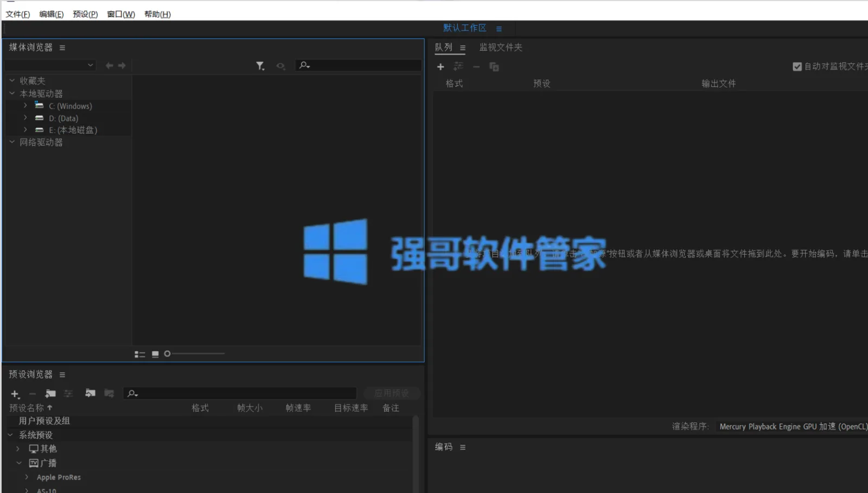Open the 编码 panel menu icon
Viewport: 868px width, 493px height.
[463, 447]
